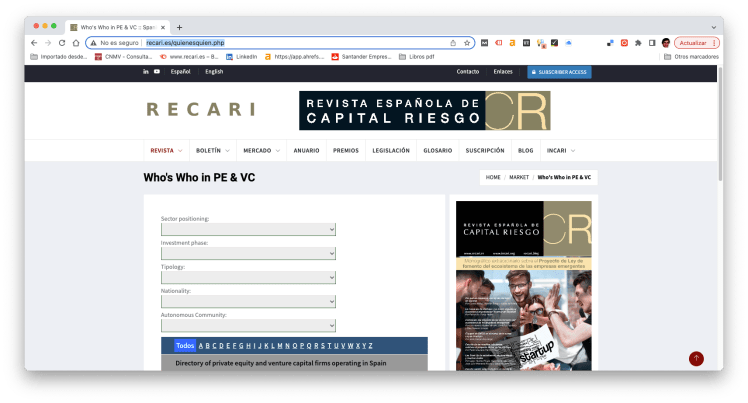This screenshot has height=403, width=748.
Task: Click the browser forward arrow
Action: click(48, 43)
